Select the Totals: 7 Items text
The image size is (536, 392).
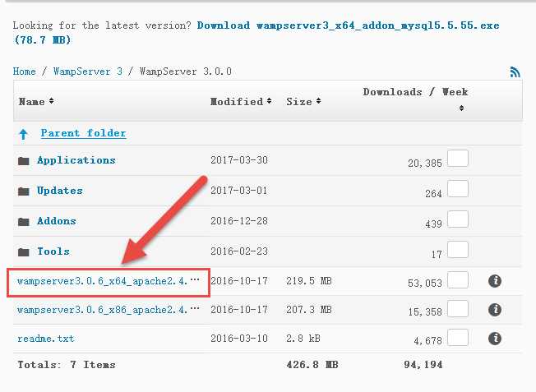67,365
